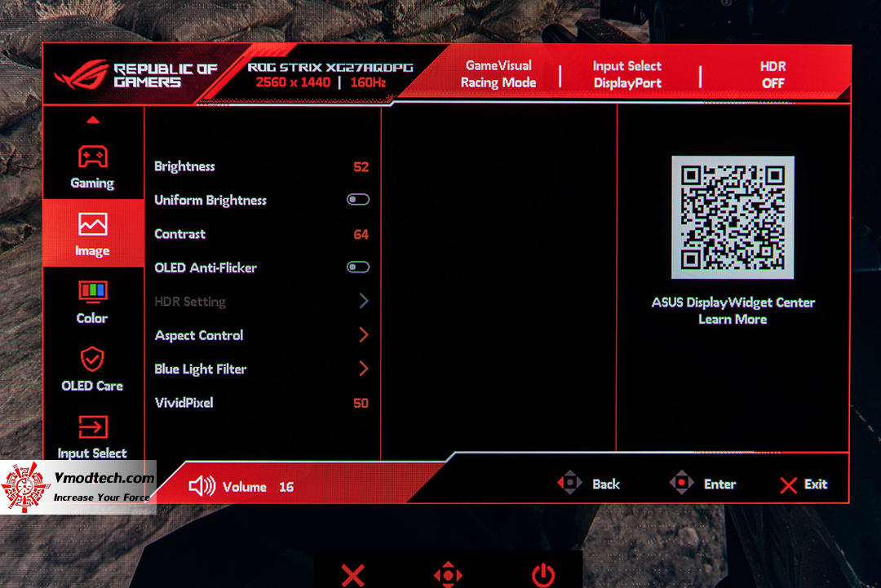Click the HDR OFF status
The height and width of the screenshot is (588, 881).
(773, 75)
